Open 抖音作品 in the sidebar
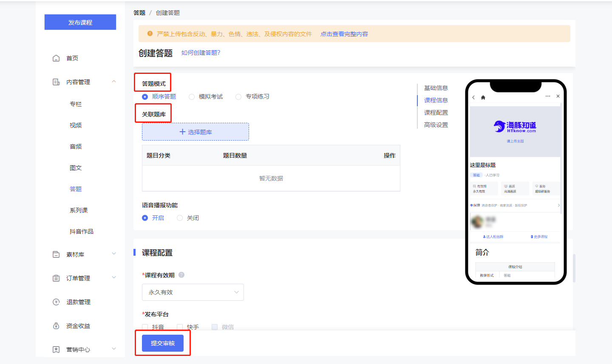Screen dimensions: 612x364 (82, 231)
